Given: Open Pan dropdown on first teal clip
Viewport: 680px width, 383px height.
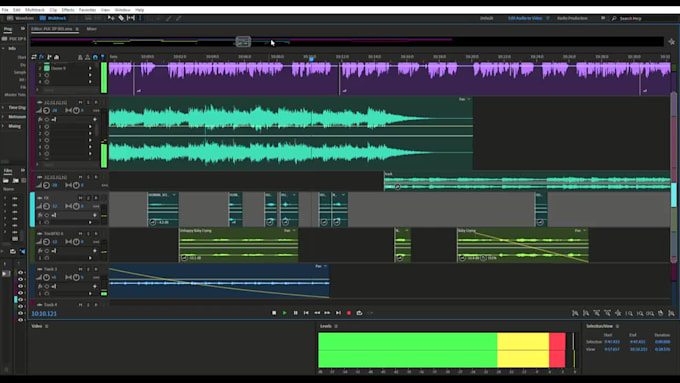Looking at the screenshot, I should click(465, 99).
